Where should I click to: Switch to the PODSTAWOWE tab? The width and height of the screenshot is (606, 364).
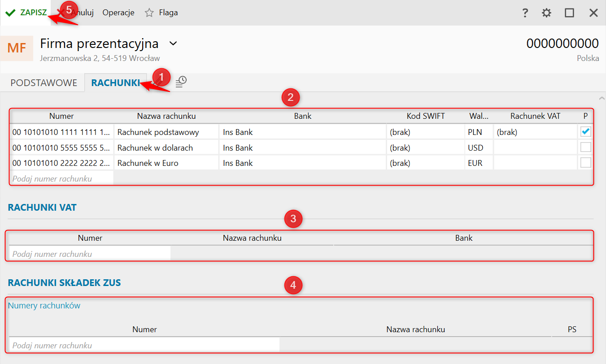click(x=44, y=83)
